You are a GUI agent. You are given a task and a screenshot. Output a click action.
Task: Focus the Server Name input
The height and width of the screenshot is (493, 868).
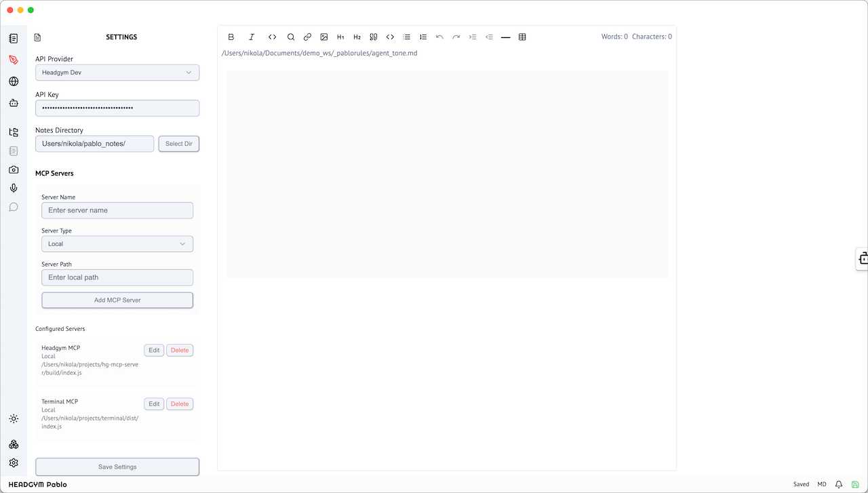coord(117,210)
